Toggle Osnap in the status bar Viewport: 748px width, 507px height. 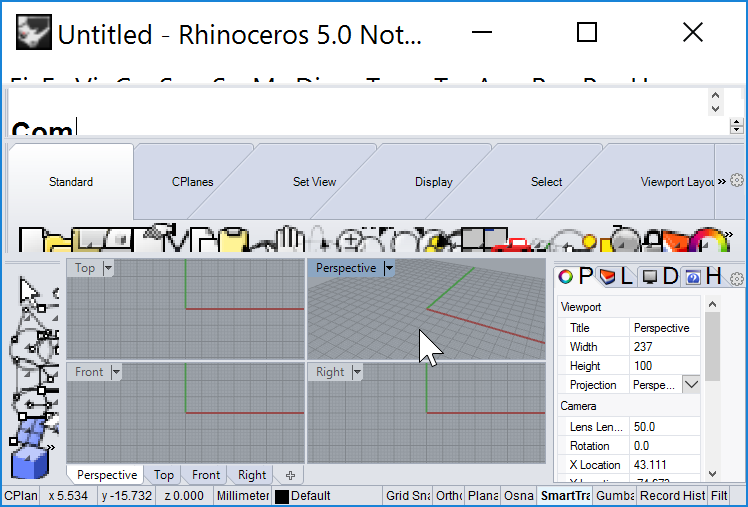tap(519, 496)
